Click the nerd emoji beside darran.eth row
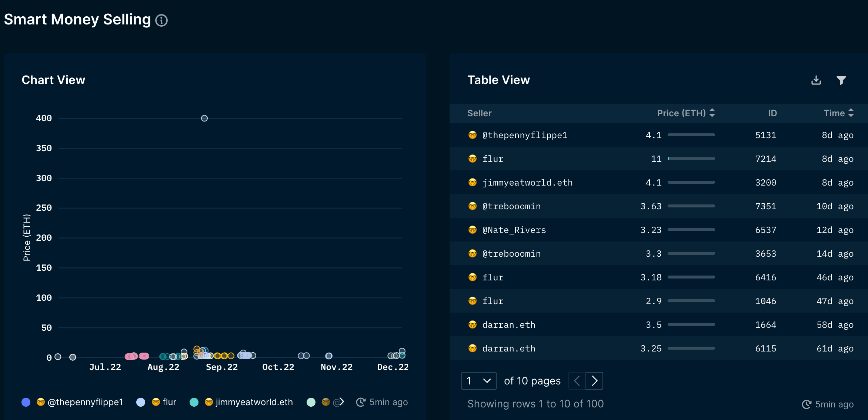868x420 pixels. tap(473, 325)
